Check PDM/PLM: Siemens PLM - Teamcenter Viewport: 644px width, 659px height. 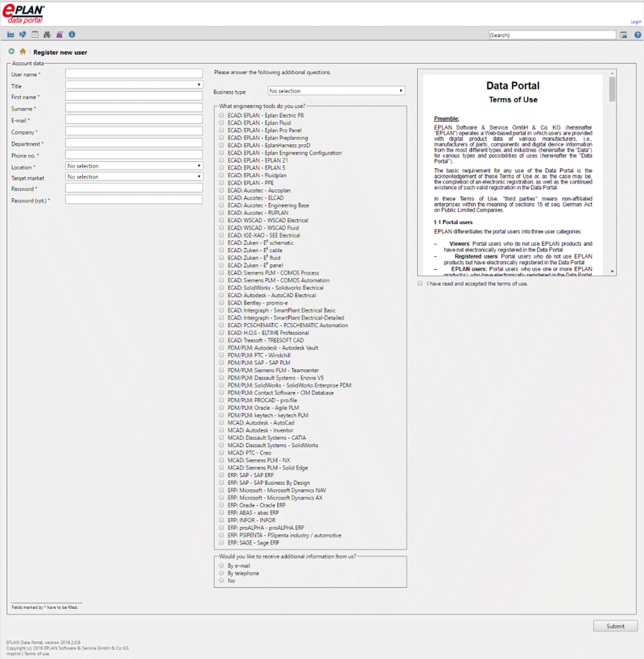[221, 371]
